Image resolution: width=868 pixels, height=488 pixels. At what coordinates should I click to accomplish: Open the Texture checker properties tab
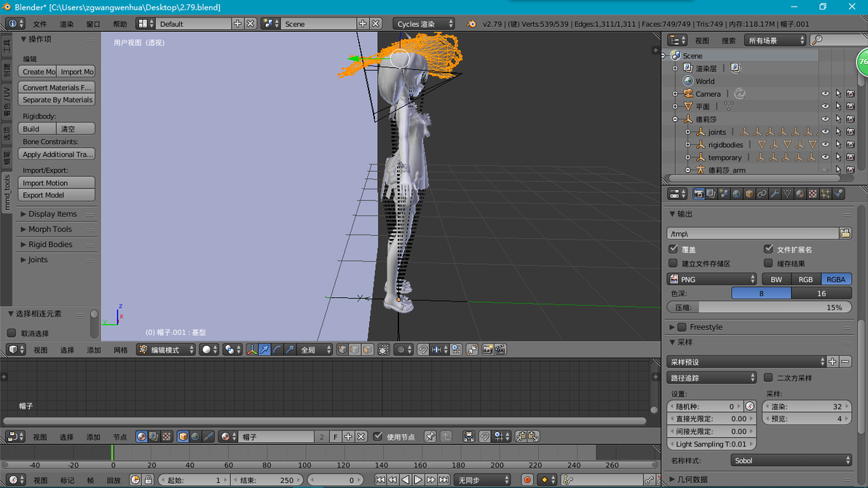click(813, 194)
